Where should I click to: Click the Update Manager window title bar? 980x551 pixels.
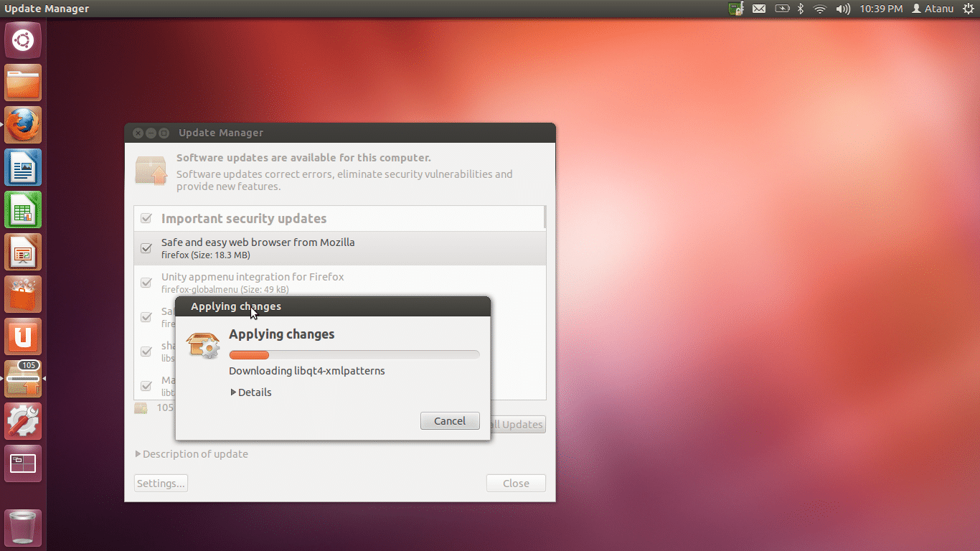click(x=340, y=133)
